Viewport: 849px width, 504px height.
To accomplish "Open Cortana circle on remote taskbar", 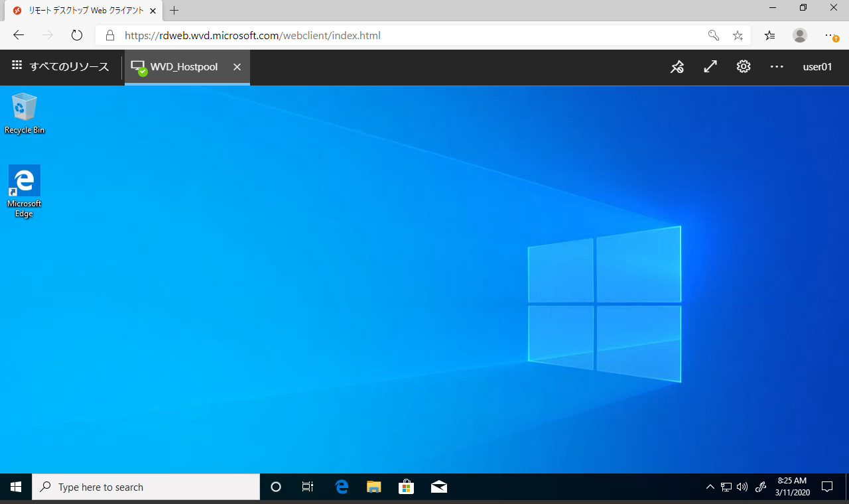I will [276, 487].
